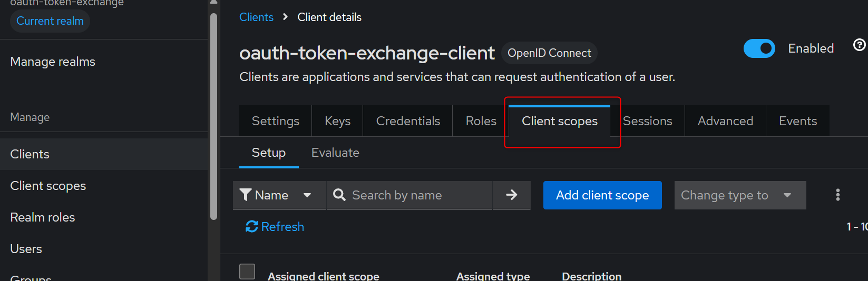
Task: Switch to the Credentials tab
Action: click(408, 121)
